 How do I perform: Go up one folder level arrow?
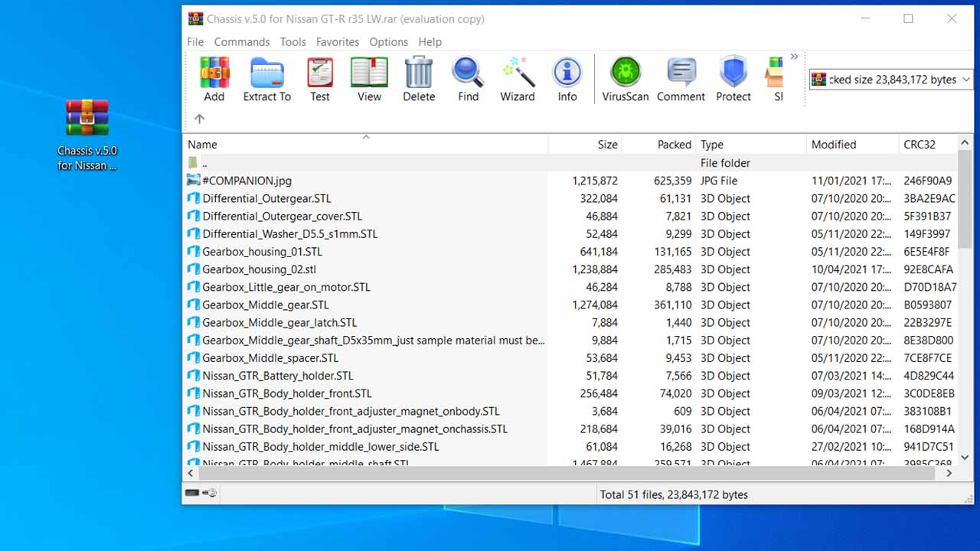pos(199,119)
